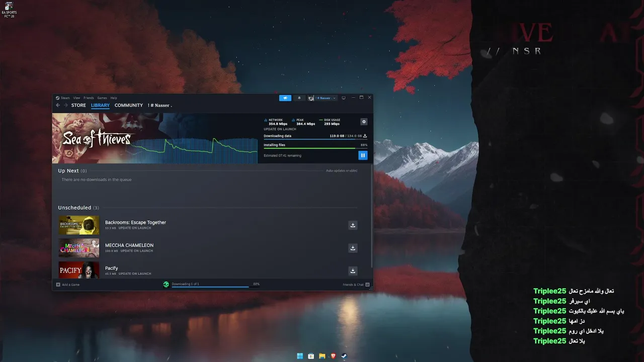Open Brave browser from the taskbar
The image size is (644, 362).
(333, 356)
